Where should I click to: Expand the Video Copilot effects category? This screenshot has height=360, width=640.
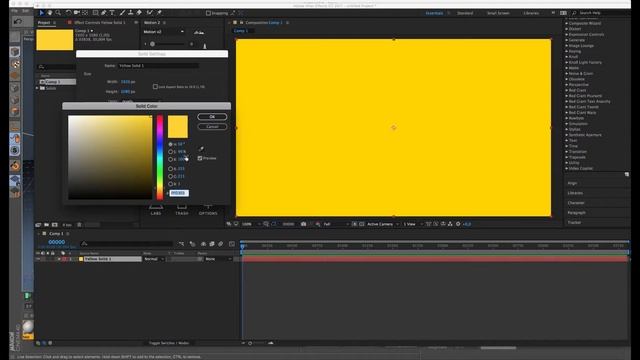coord(567,168)
